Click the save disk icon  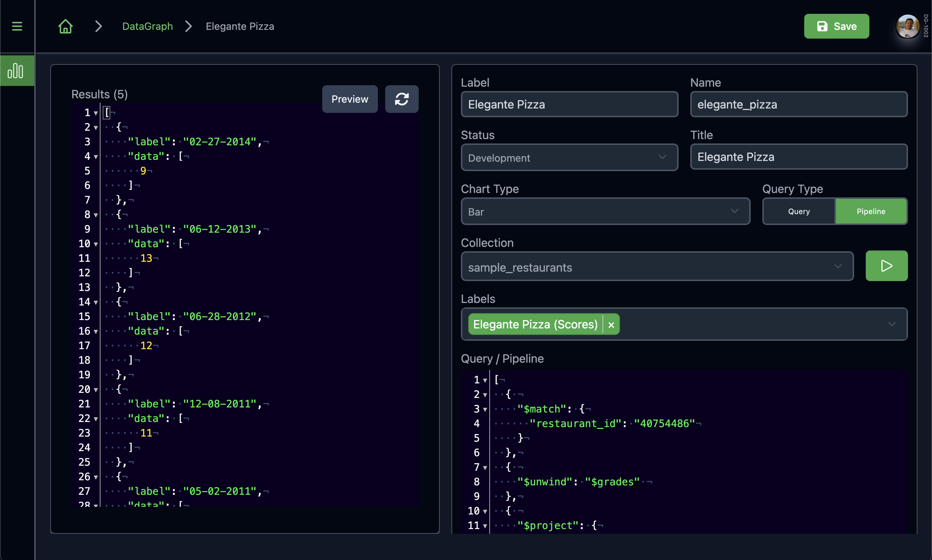point(822,26)
